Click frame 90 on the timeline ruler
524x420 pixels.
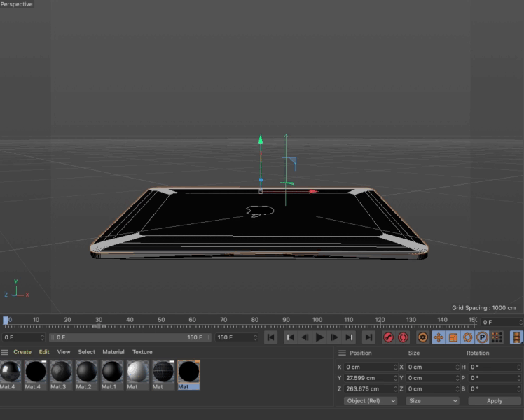tap(286, 320)
